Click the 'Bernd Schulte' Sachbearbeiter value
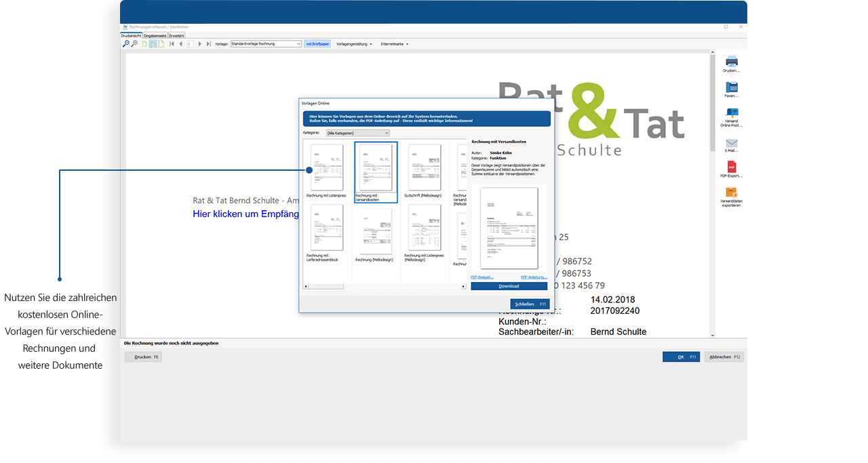868x463 pixels. (618, 331)
